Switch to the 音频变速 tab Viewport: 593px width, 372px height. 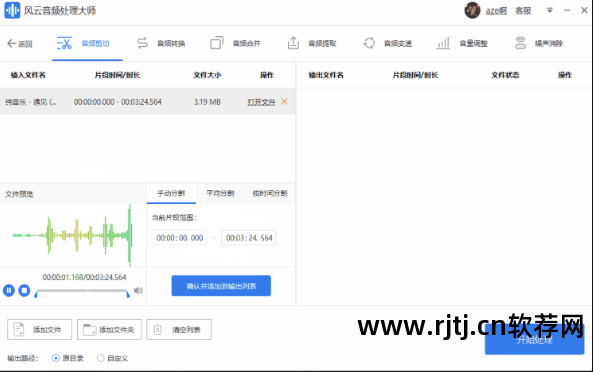tap(388, 43)
